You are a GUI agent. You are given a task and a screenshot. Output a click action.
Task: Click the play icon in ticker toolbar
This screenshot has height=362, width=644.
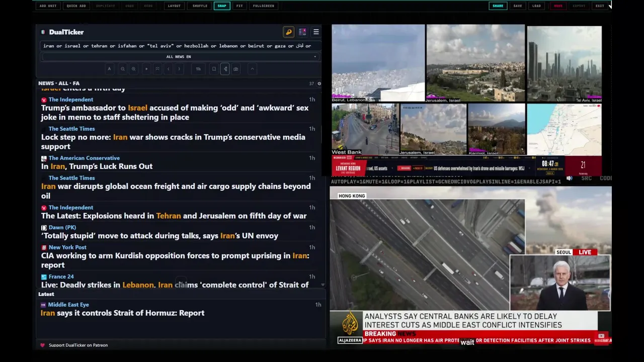coord(146,69)
